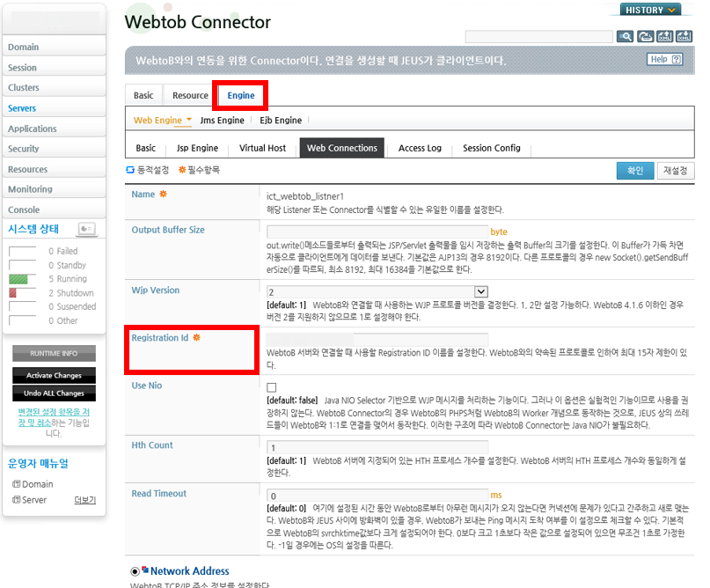The height and width of the screenshot is (588, 710).
Task: Enable the Use Nio checkbox
Action: (x=271, y=387)
